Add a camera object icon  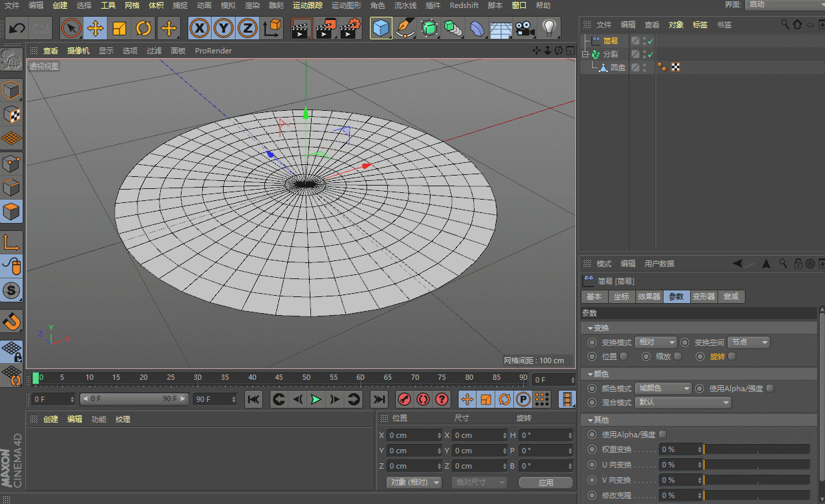tap(525, 28)
